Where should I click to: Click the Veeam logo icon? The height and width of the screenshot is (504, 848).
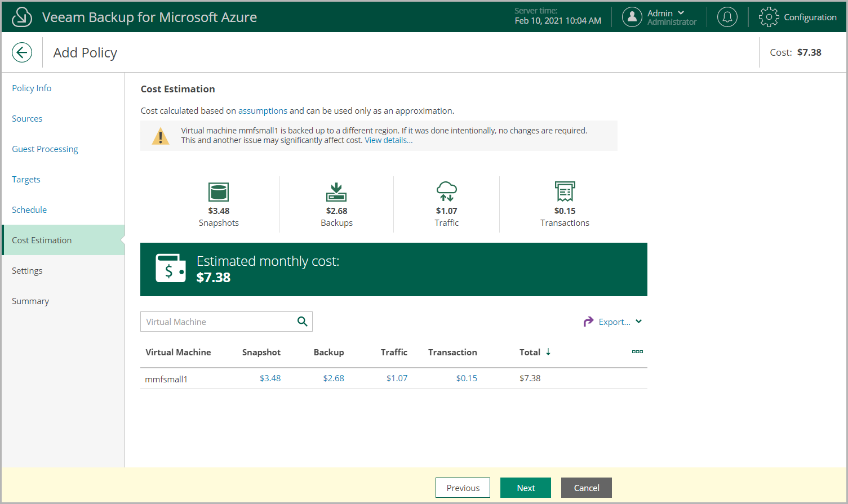pos(22,17)
